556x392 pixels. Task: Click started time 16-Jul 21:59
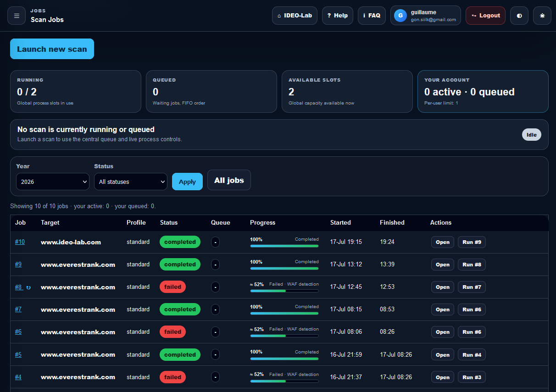(x=346, y=354)
